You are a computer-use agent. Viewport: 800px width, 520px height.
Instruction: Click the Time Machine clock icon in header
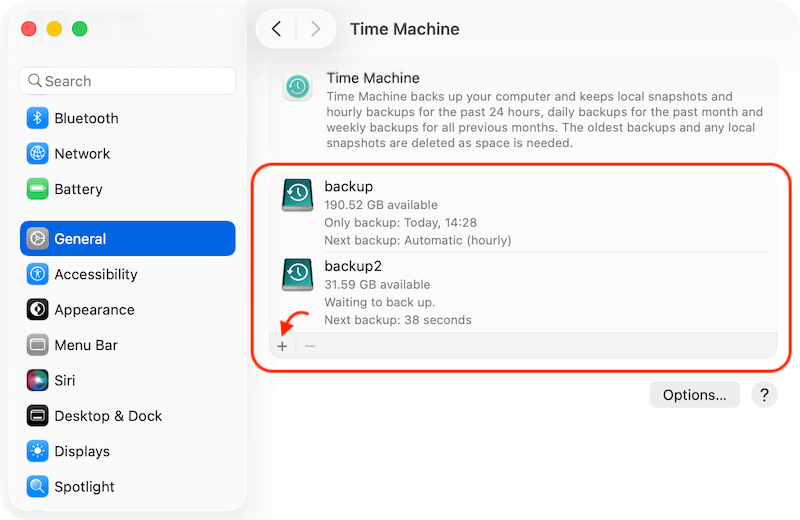coord(297,86)
